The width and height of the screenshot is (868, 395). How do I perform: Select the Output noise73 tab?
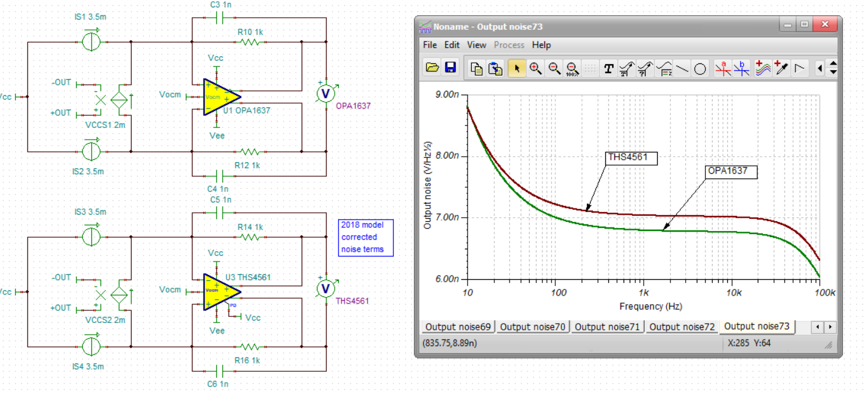coord(756,326)
